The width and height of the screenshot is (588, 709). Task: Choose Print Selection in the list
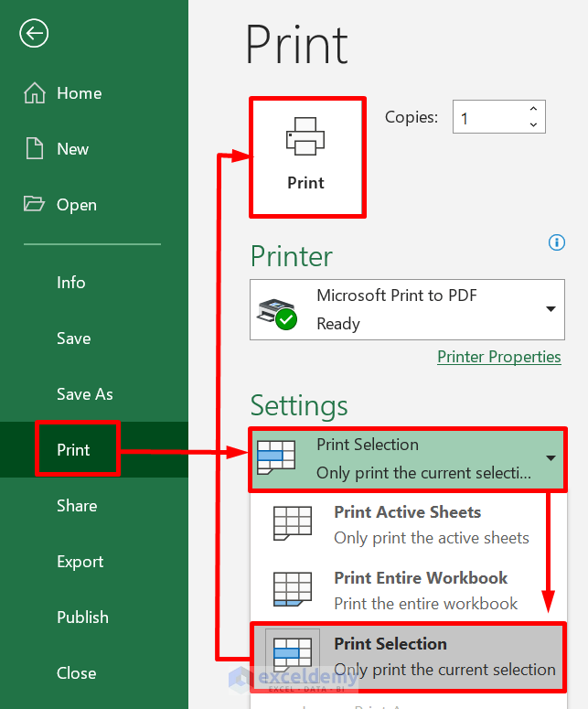[407, 656]
